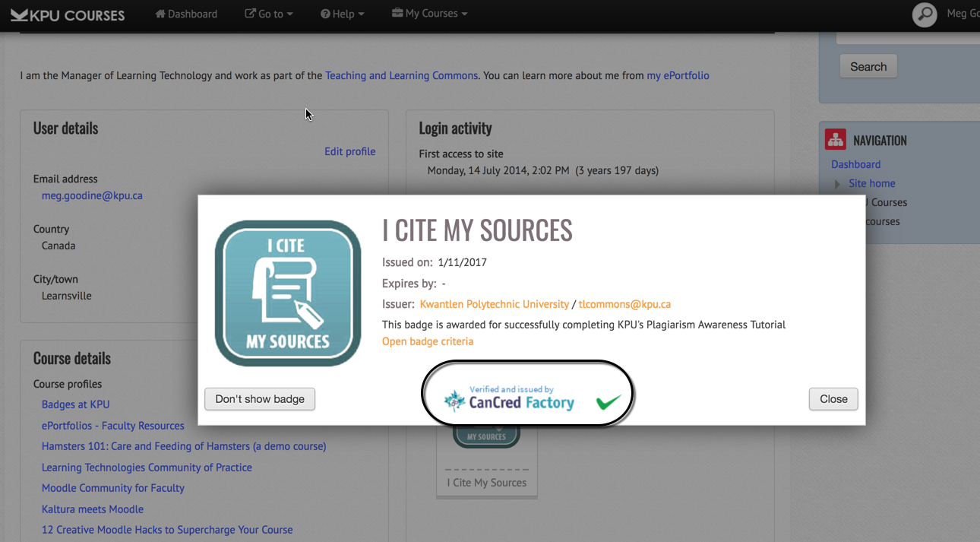
Task: Open the Hamsters 101 demo course
Action: click(184, 446)
